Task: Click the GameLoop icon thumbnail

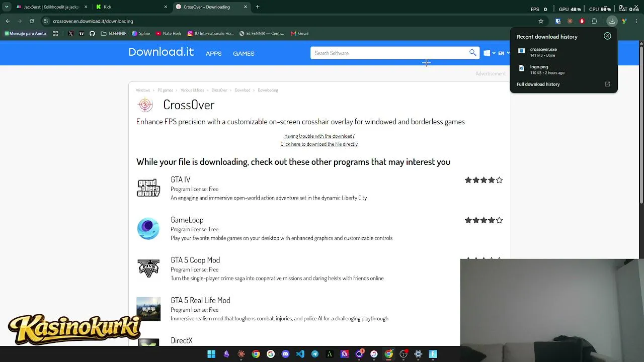Action: (x=148, y=228)
